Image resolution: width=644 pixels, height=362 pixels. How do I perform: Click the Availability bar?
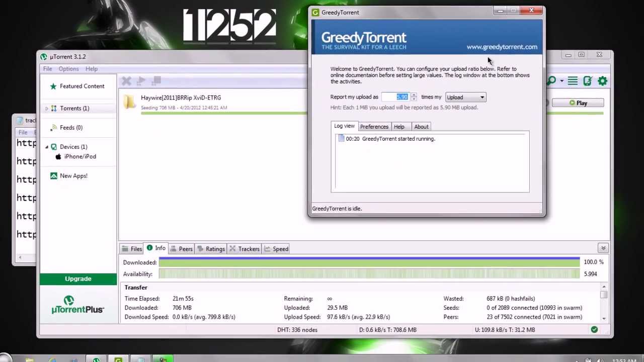tap(369, 274)
